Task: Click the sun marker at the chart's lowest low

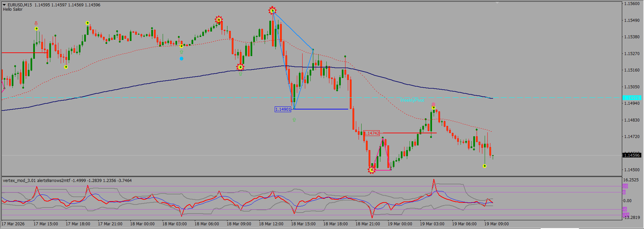Action: [x=372, y=170]
